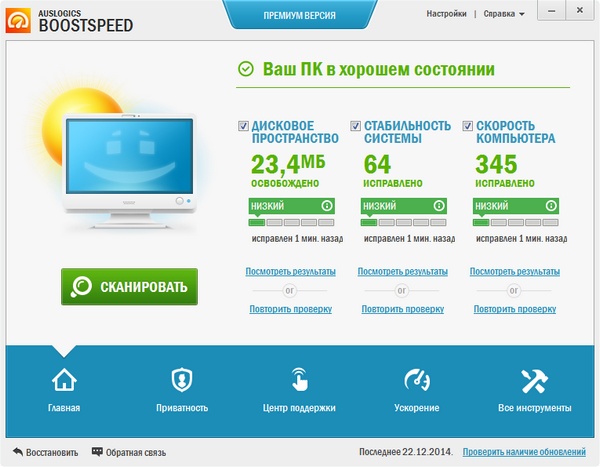600x467 pixels.
Task: Open the Support Center (Центр поддержки) hand icon
Action: [299, 381]
